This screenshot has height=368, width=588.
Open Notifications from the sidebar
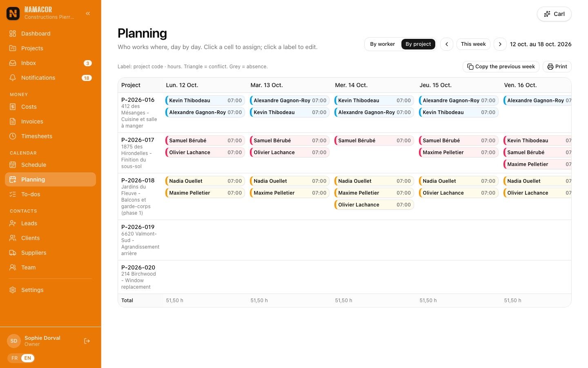50,78
